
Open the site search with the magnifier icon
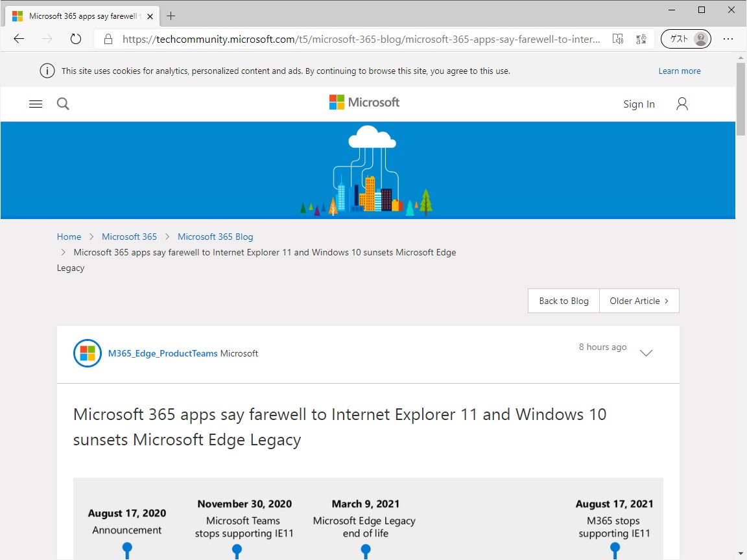pyautogui.click(x=62, y=103)
